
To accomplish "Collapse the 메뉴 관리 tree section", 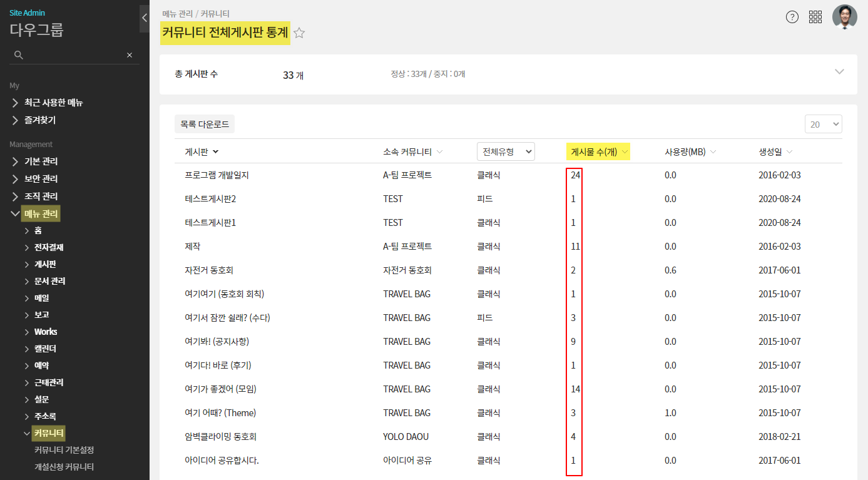I will click(x=16, y=214).
